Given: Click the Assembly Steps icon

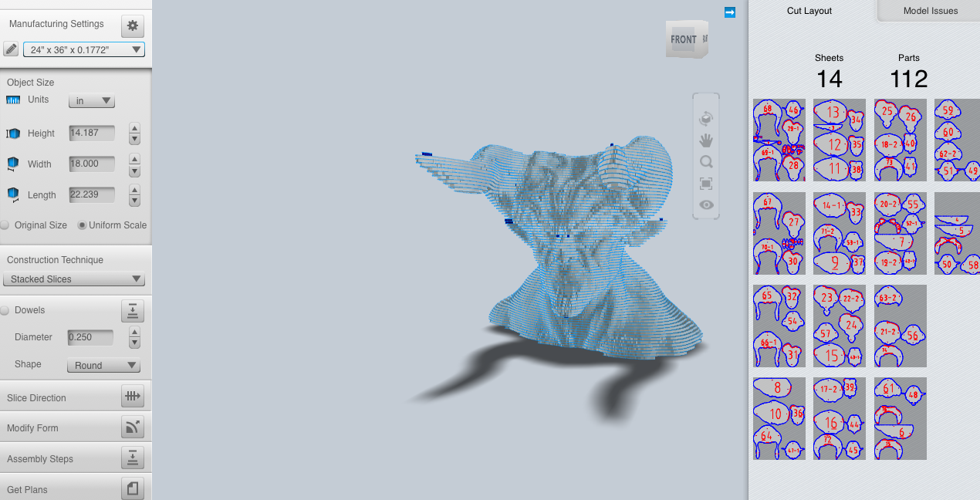Looking at the screenshot, I should point(132,458).
